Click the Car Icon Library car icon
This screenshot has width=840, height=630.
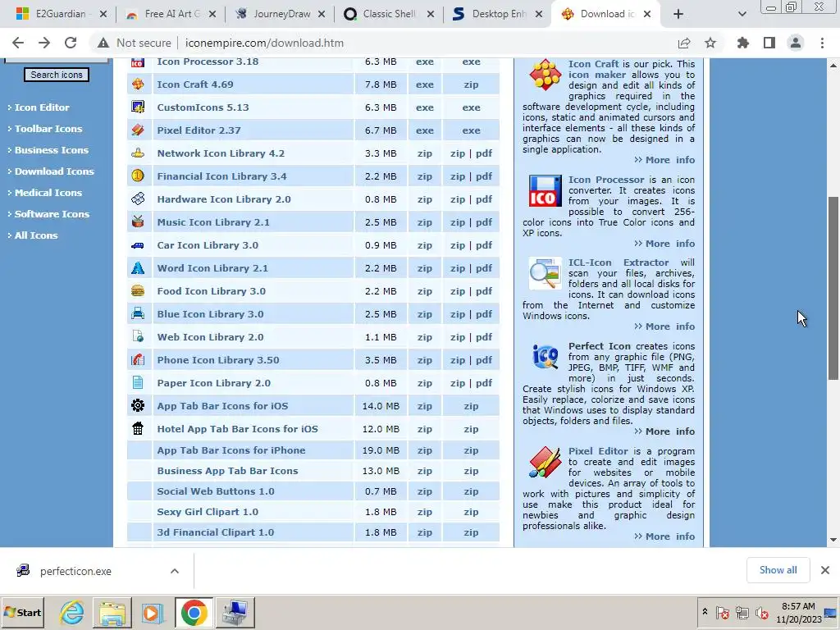138,245
